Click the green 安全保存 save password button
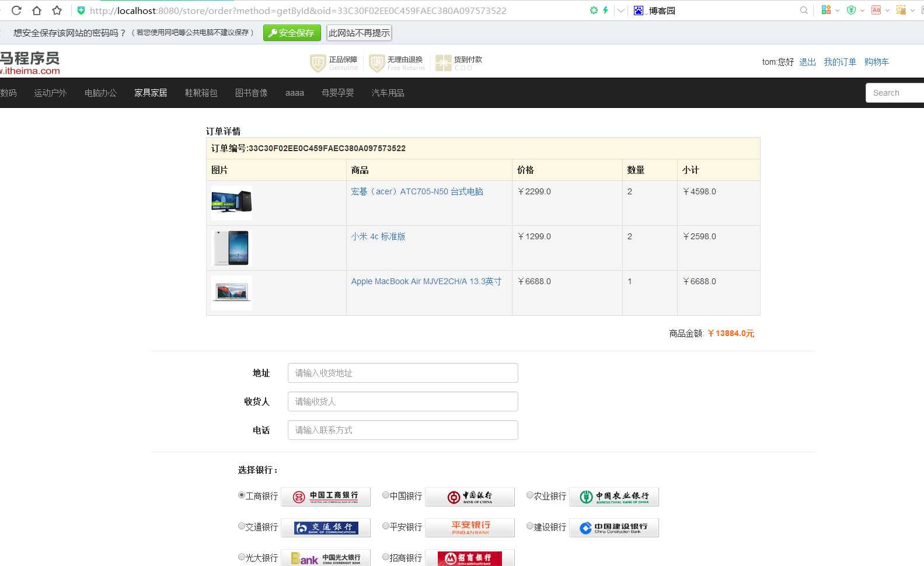 [x=292, y=33]
